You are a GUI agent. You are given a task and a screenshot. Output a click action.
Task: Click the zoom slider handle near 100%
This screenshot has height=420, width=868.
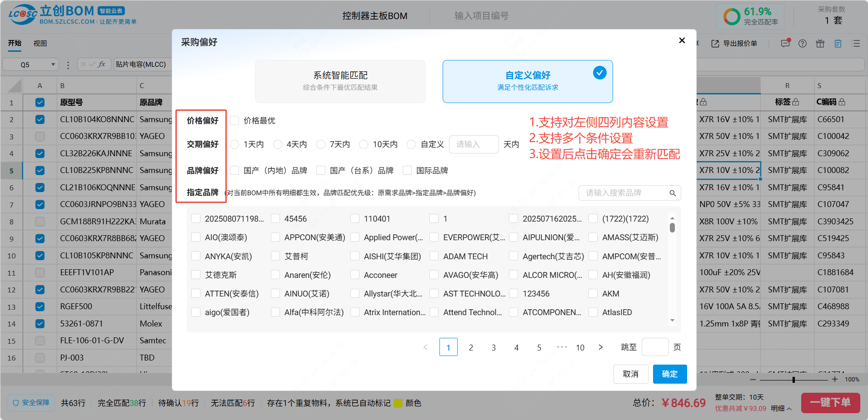(793, 380)
